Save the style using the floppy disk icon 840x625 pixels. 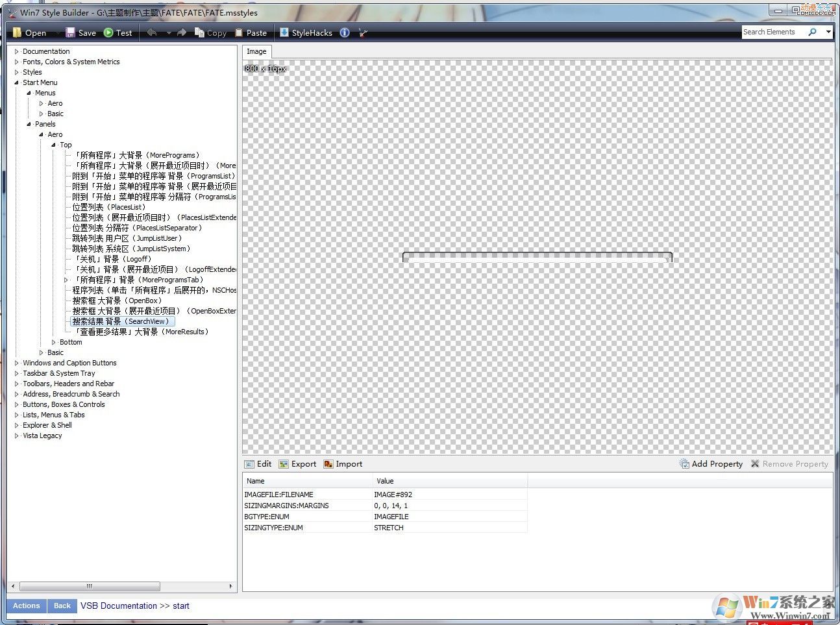[x=70, y=32]
